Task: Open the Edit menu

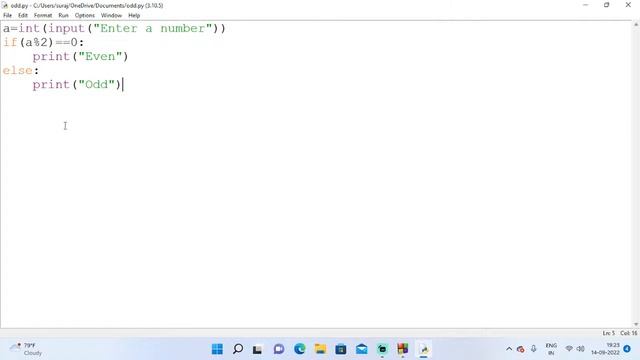Action: pyautogui.click(x=22, y=16)
